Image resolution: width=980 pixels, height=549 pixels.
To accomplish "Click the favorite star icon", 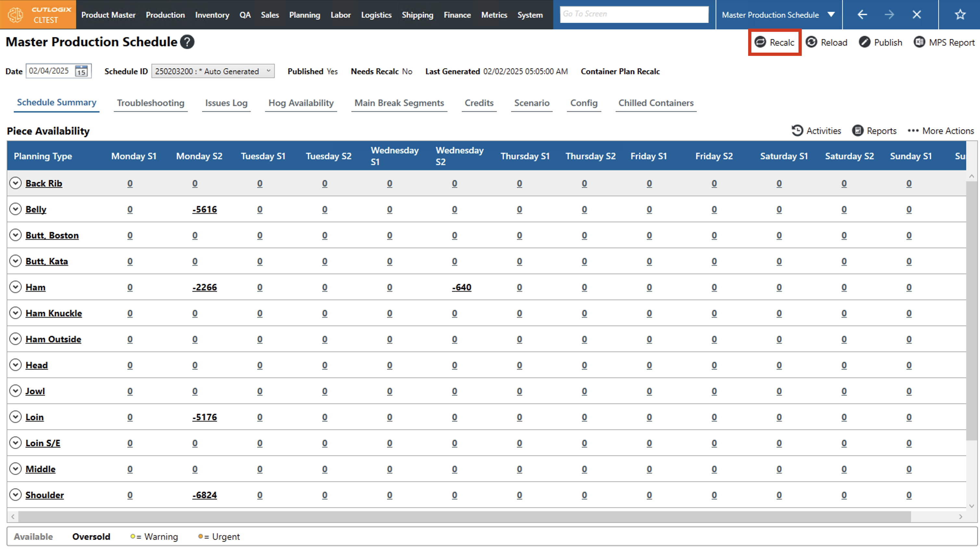I will (960, 15).
